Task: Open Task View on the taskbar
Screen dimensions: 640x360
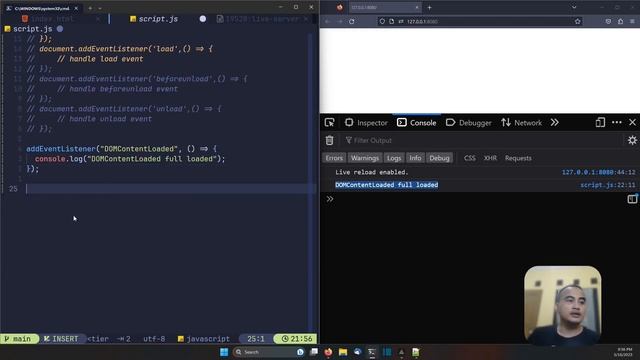Action: (314, 352)
